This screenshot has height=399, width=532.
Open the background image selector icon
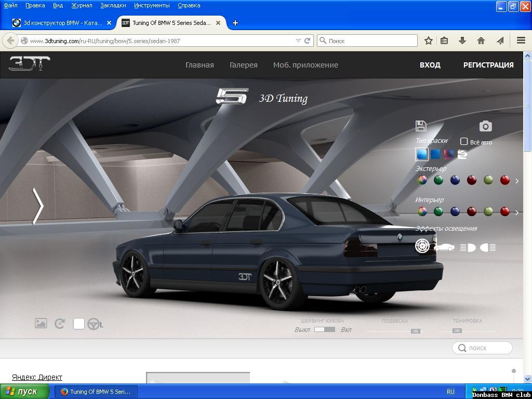[x=41, y=323]
